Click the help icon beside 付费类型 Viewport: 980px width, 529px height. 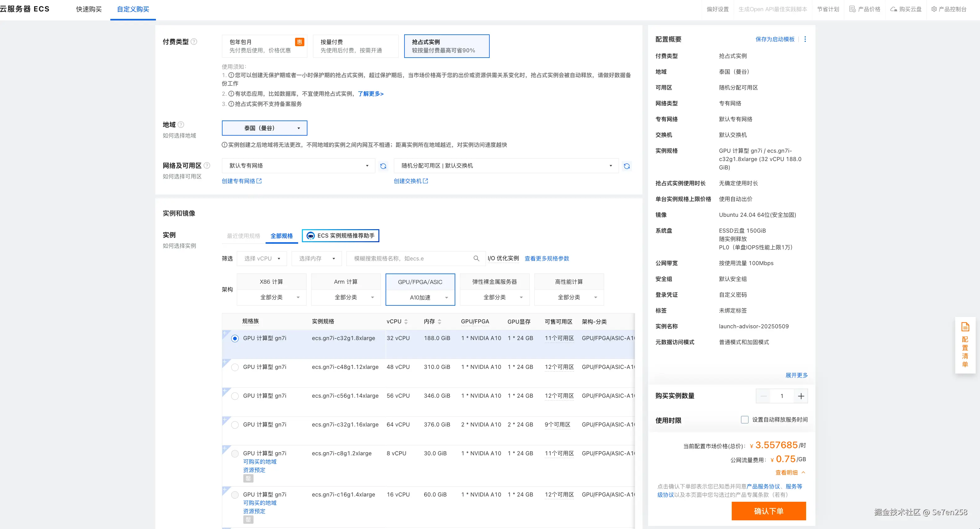pos(194,42)
